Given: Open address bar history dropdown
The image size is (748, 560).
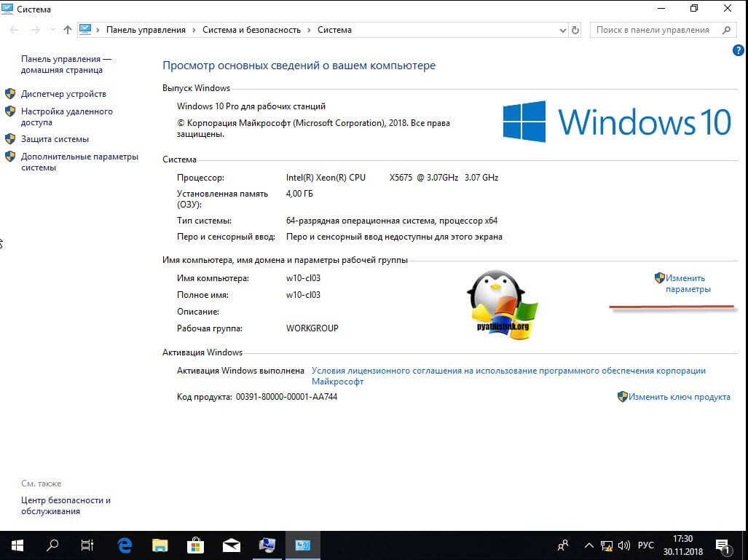Looking at the screenshot, I should (562, 30).
